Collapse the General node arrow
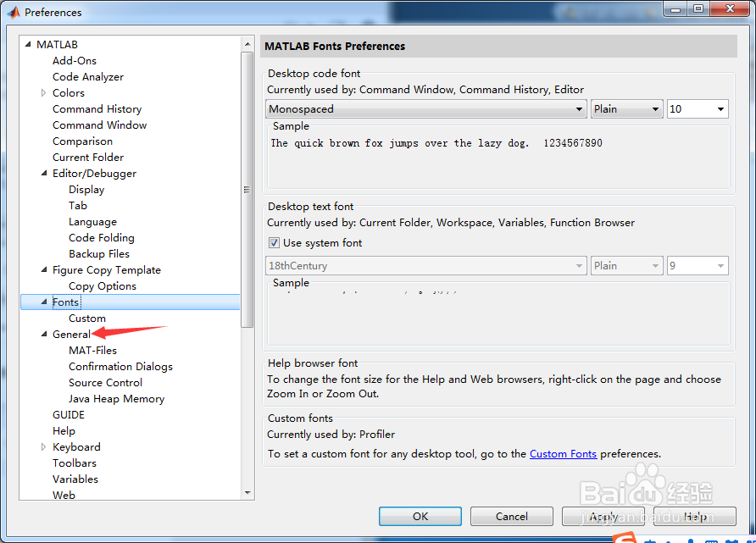Viewport: 756px width, 543px height. coord(44,334)
